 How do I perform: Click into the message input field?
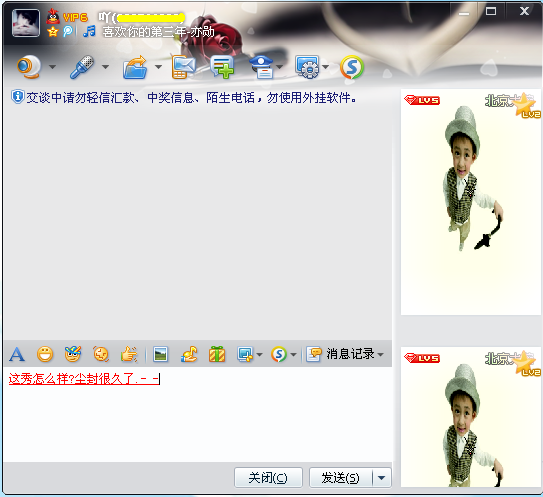point(197,414)
